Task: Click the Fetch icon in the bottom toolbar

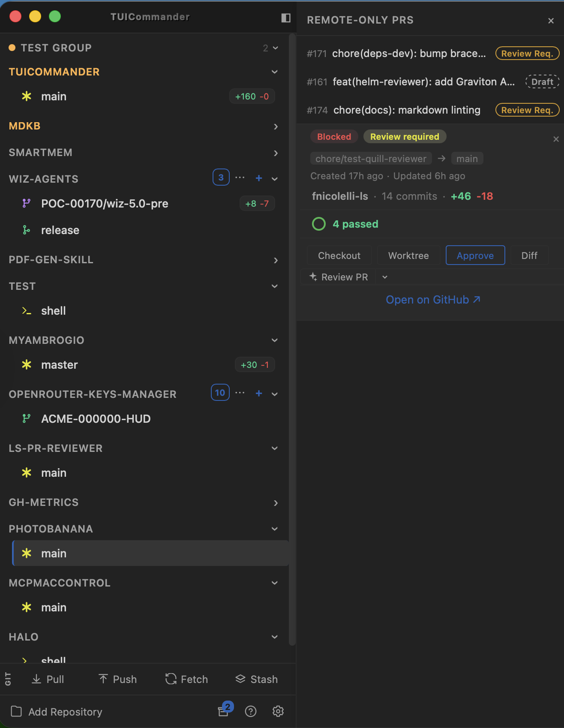Action: coord(170,679)
